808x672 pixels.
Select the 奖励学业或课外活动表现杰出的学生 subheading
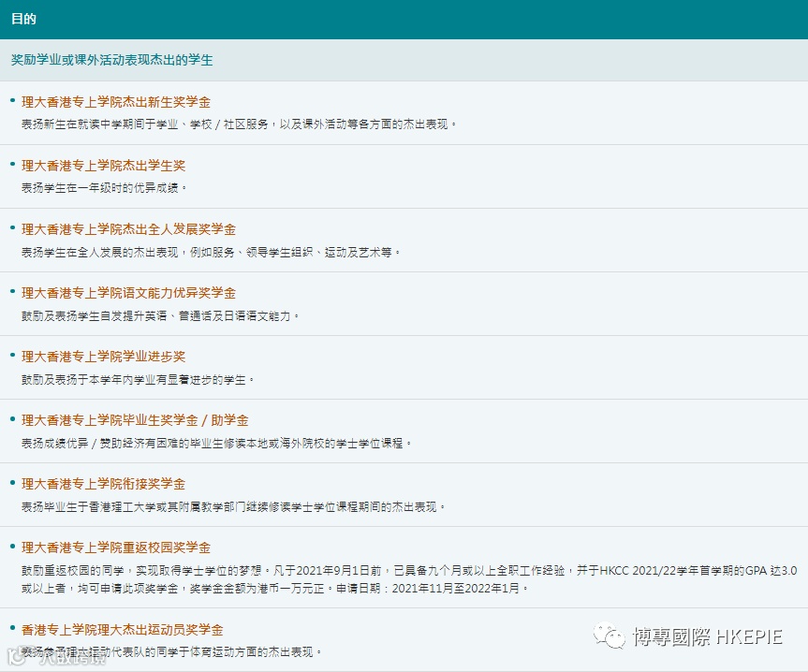click(111, 60)
